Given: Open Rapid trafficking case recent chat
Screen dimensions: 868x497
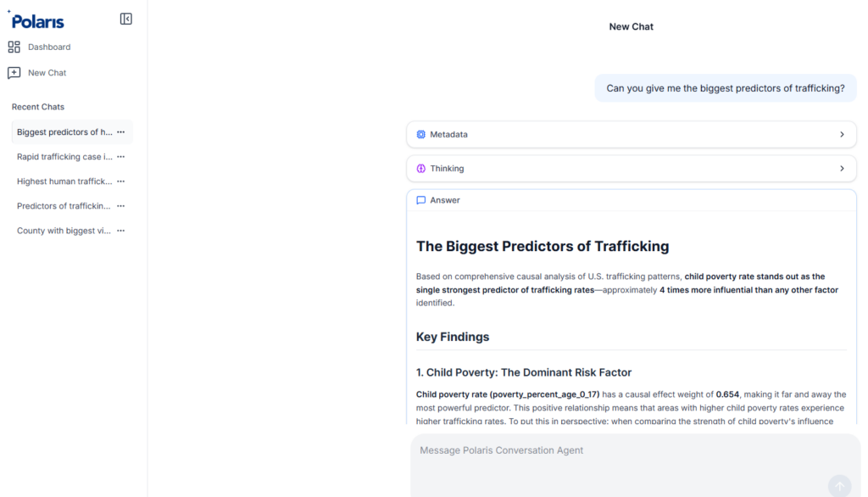Looking at the screenshot, I should 64,157.
